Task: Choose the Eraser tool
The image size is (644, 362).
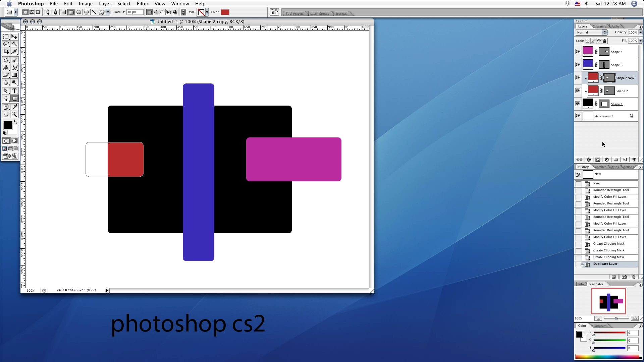Action: coord(6,75)
